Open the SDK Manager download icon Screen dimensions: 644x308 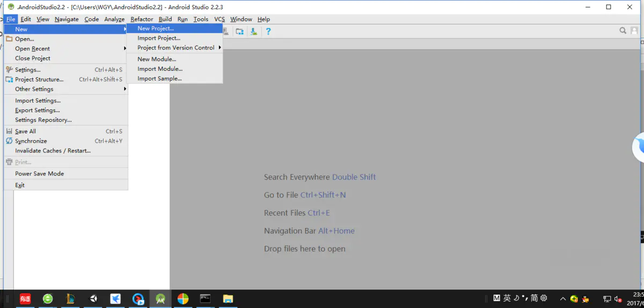(x=253, y=32)
